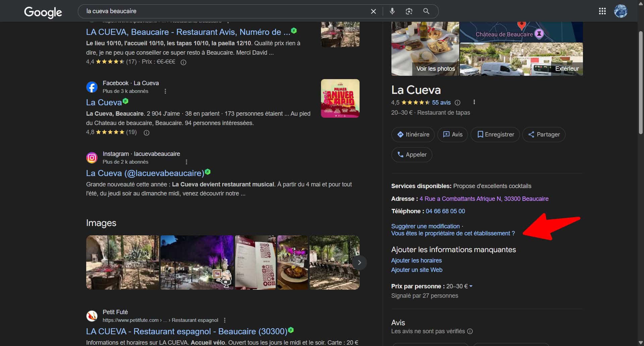Viewport: 644px width, 346px height.
Task: Open the Extérieur photo thumbnail
Action: [521, 59]
